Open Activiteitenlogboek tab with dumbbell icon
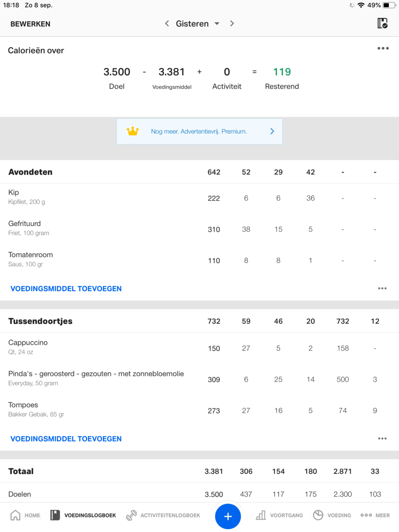399x532 pixels. 132,515
